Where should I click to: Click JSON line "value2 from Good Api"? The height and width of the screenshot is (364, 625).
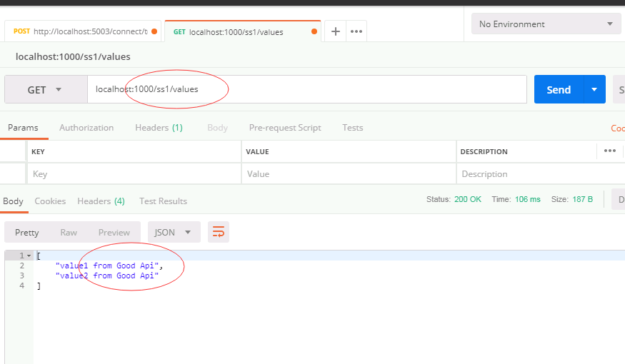107,275
